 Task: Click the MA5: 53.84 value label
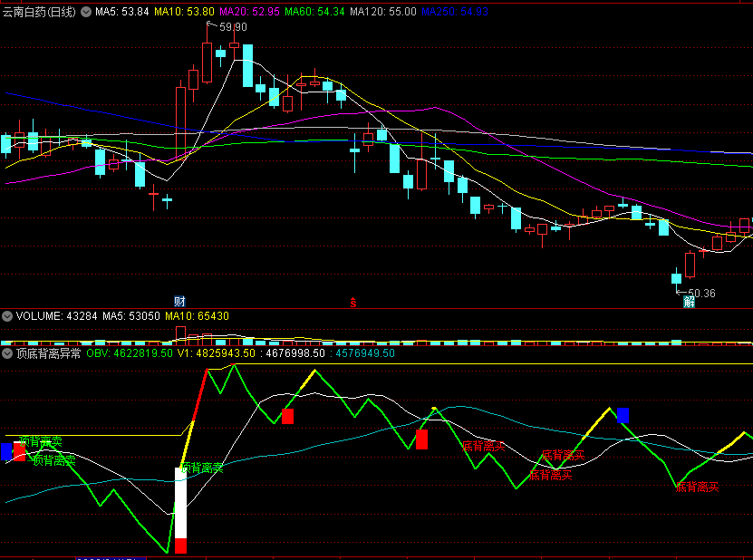[x=122, y=12]
